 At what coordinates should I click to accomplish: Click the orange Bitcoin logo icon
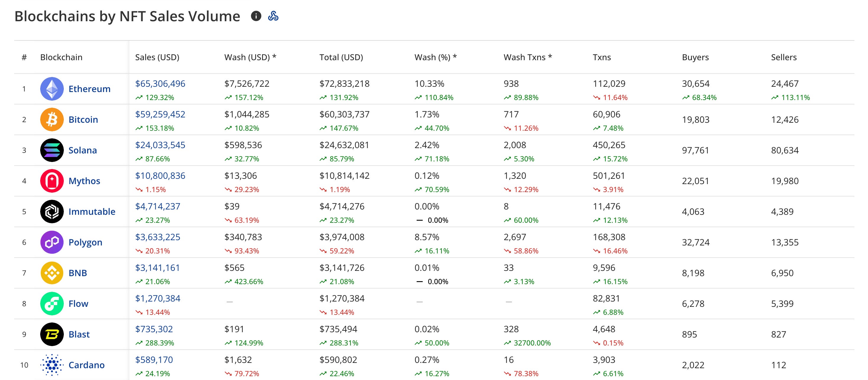click(x=52, y=119)
